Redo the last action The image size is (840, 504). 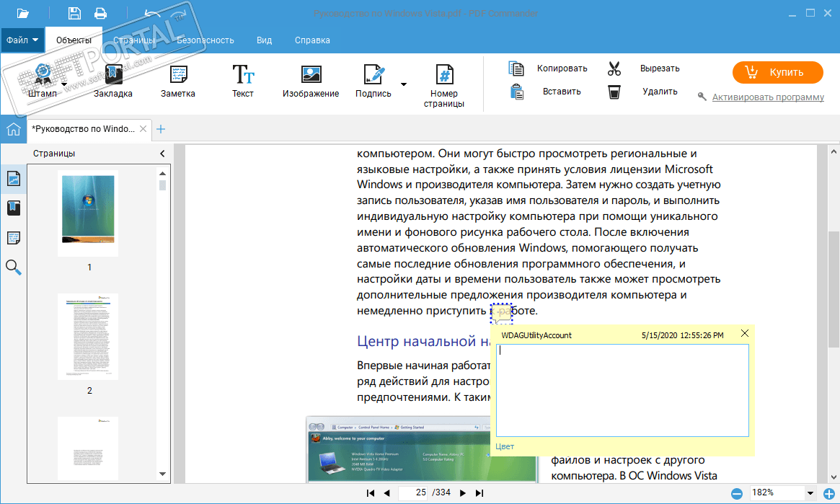coord(179,14)
